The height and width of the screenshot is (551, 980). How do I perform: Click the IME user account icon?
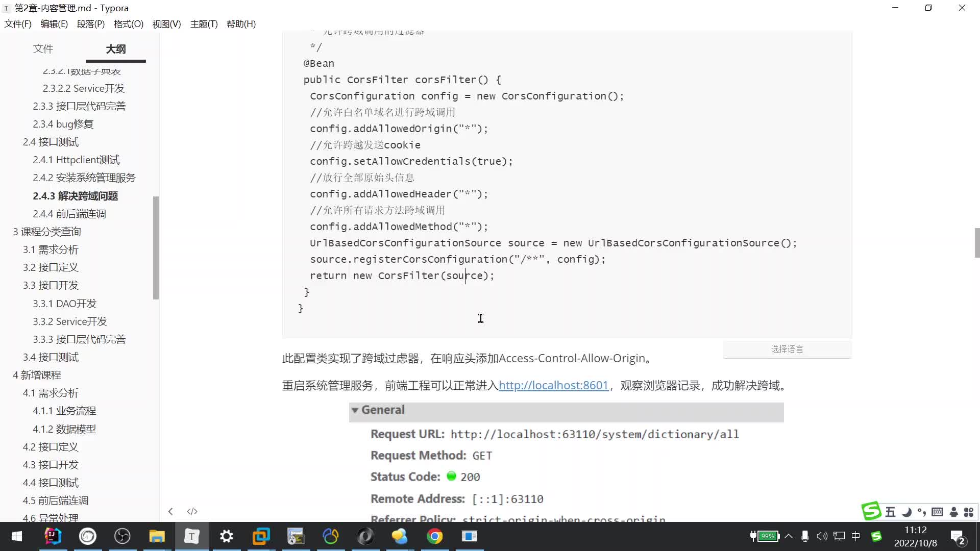tap(953, 512)
